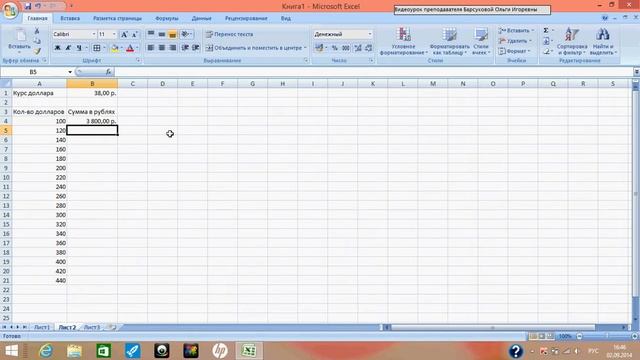
Task: Switch to Данные ribbon tab
Action: tap(201, 18)
